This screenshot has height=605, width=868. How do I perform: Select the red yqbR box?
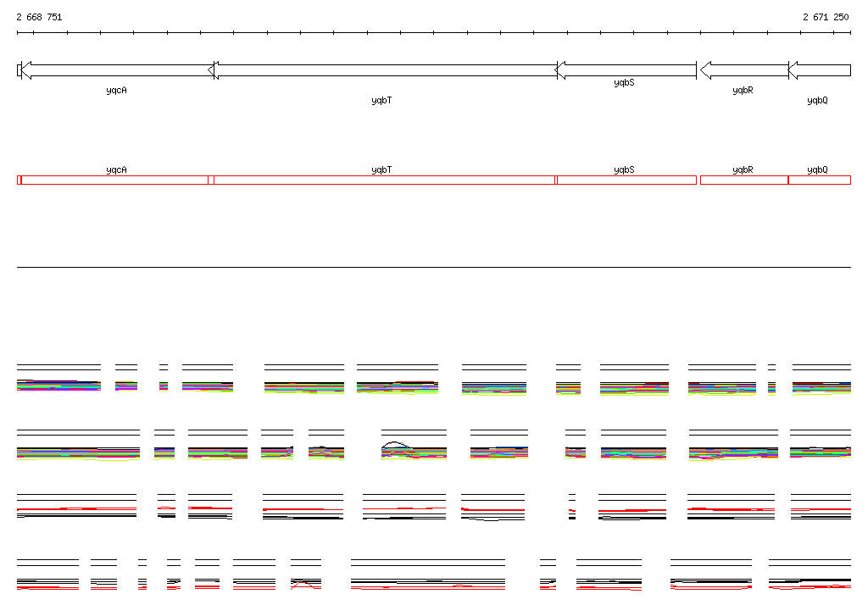[744, 180]
